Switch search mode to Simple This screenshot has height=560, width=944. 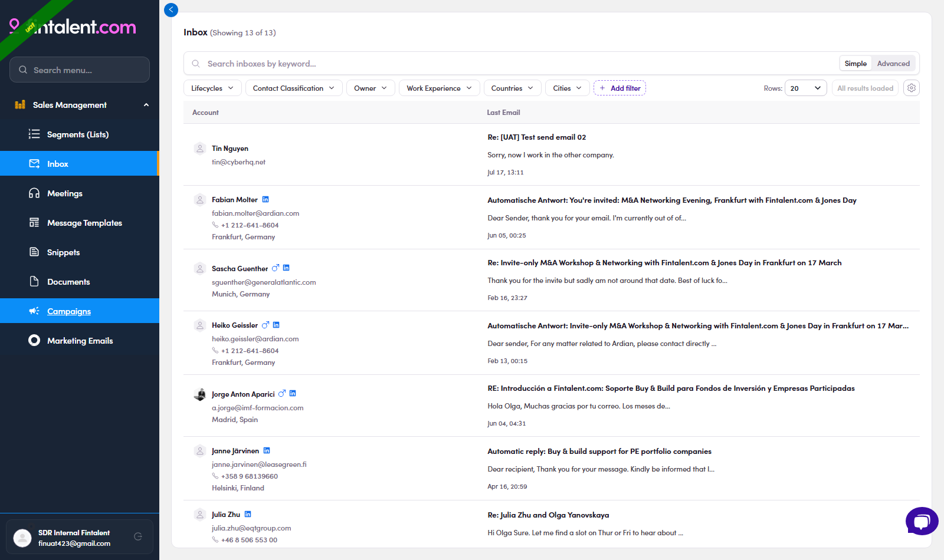tap(855, 64)
